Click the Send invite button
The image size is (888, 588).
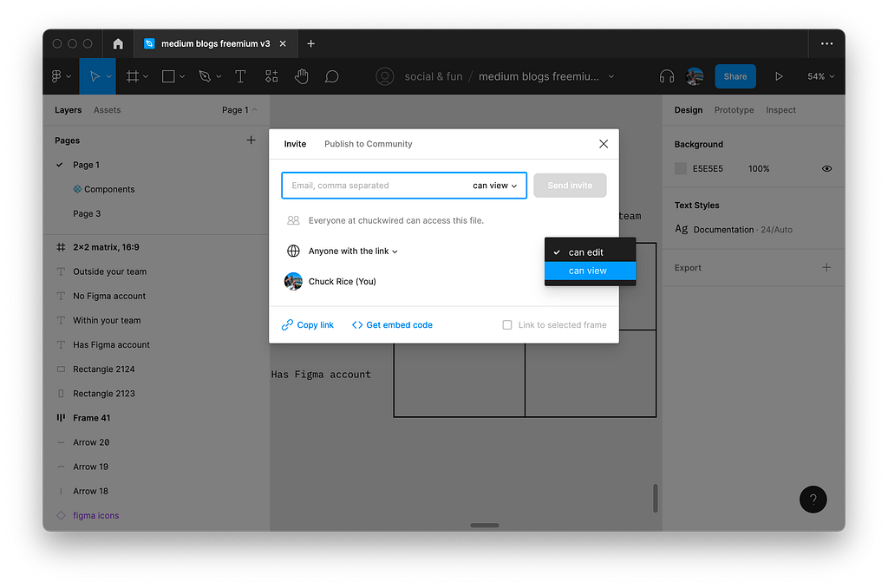(x=570, y=186)
